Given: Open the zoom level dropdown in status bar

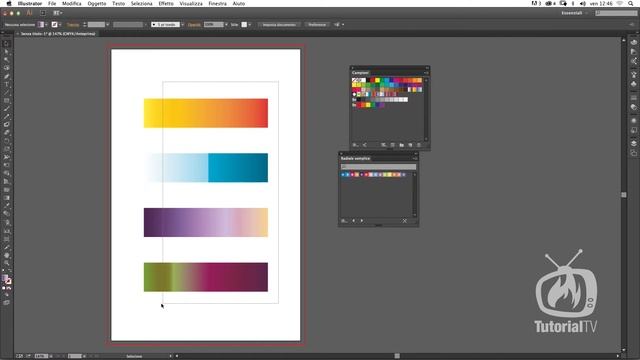Looking at the screenshot, I should [51, 356].
